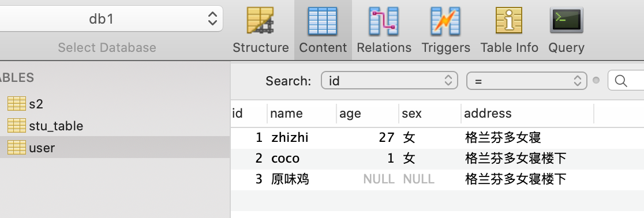
Task: Open the id search field dropdown
Action: tap(389, 81)
